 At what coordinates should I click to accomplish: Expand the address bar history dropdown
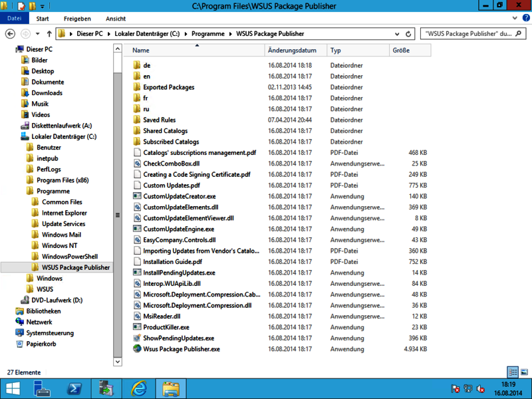pos(397,34)
